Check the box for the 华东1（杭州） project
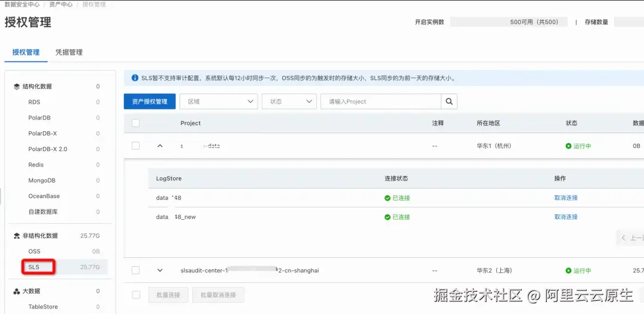Image resolution: width=644 pixels, height=314 pixels. coord(135,146)
